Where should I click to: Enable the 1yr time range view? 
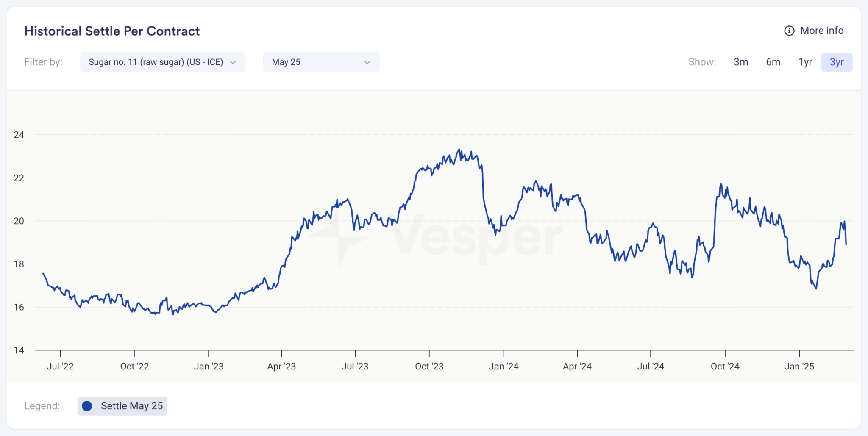[805, 62]
